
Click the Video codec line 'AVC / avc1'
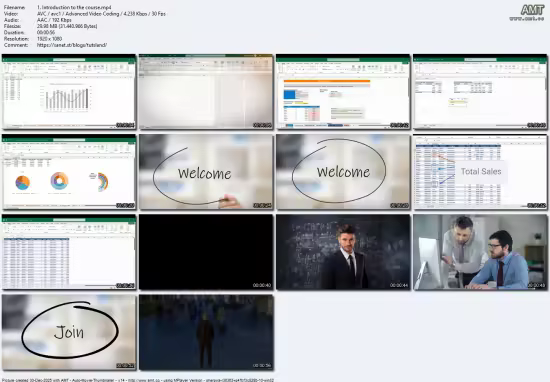(101, 14)
